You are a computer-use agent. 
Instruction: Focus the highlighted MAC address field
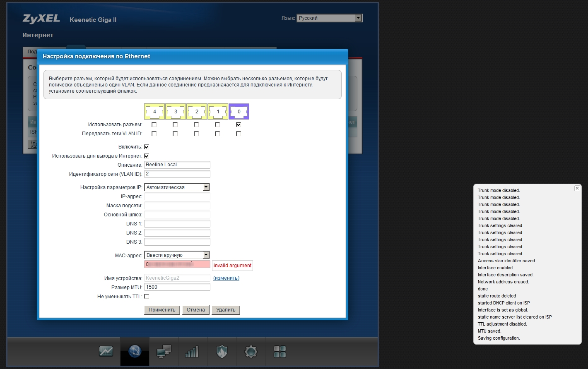point(177,264)
